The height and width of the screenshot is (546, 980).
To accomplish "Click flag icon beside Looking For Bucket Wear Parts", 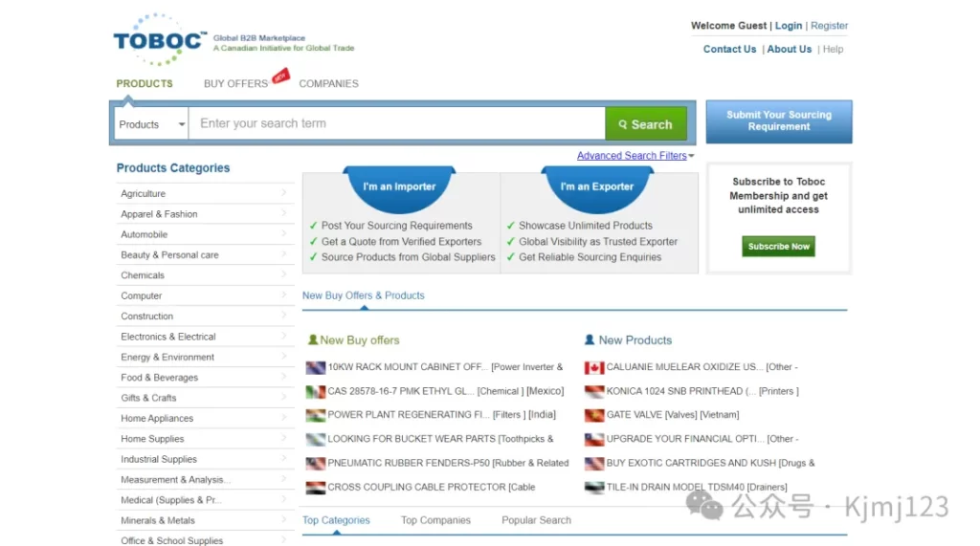I will 315,439.
